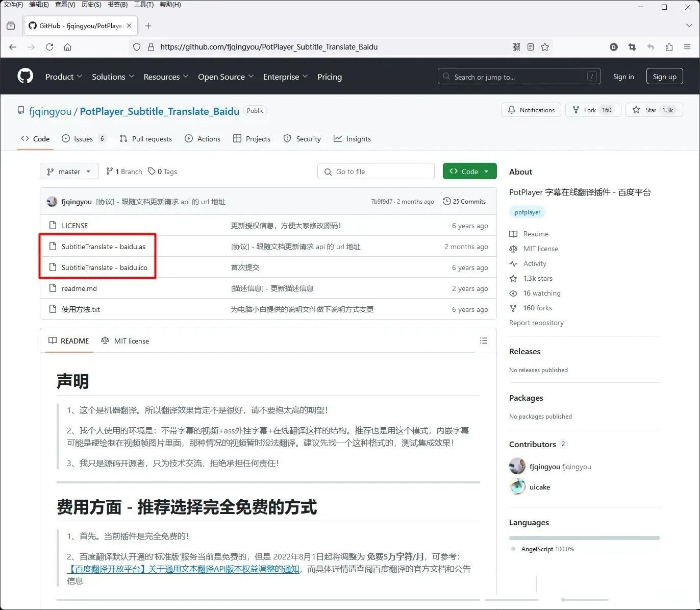The height and width of the screenshot is (610, 700).
Task: Open the README table of contents icon
Action: (x=483, y=340)
